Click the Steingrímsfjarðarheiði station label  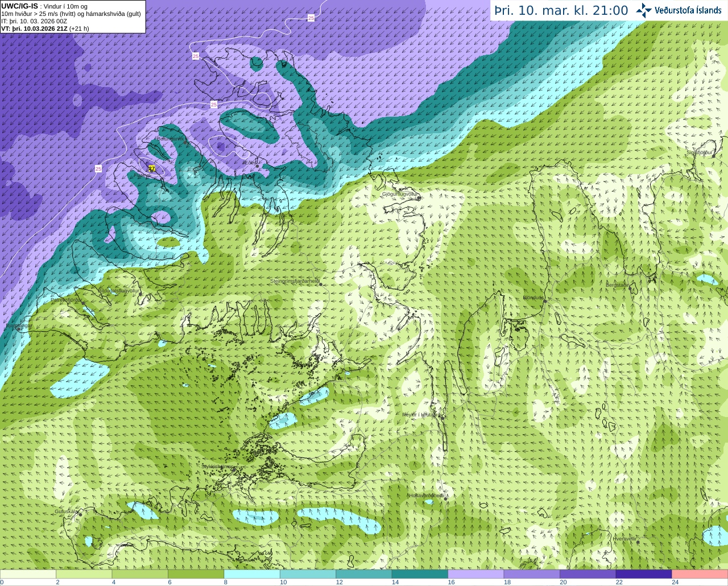pyautogui.click(x=295, y=281)
